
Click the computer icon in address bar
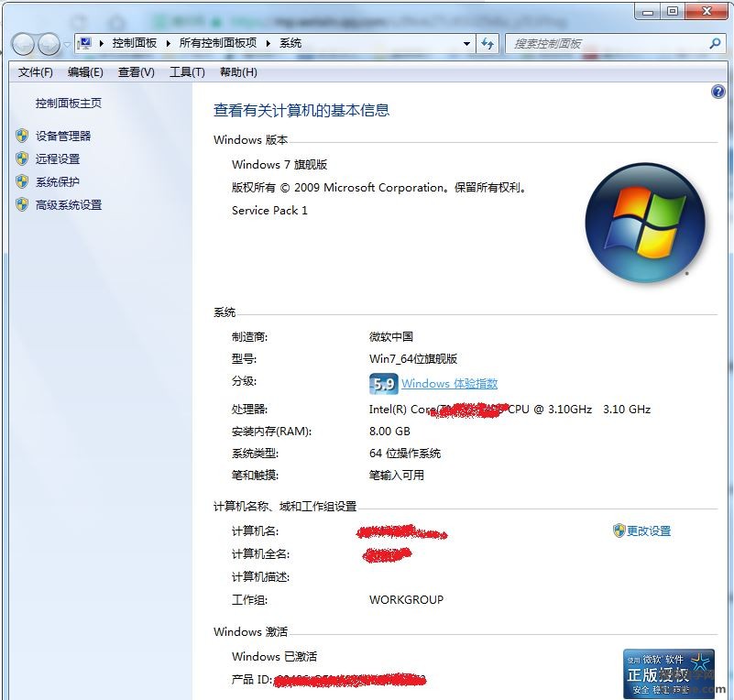tap(84, 43)
